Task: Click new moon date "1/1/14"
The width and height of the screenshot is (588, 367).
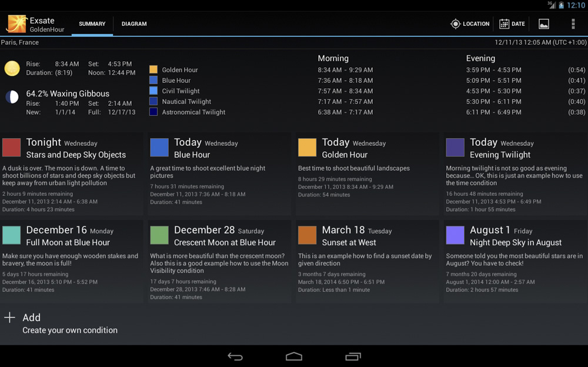Action: [65, 112]
